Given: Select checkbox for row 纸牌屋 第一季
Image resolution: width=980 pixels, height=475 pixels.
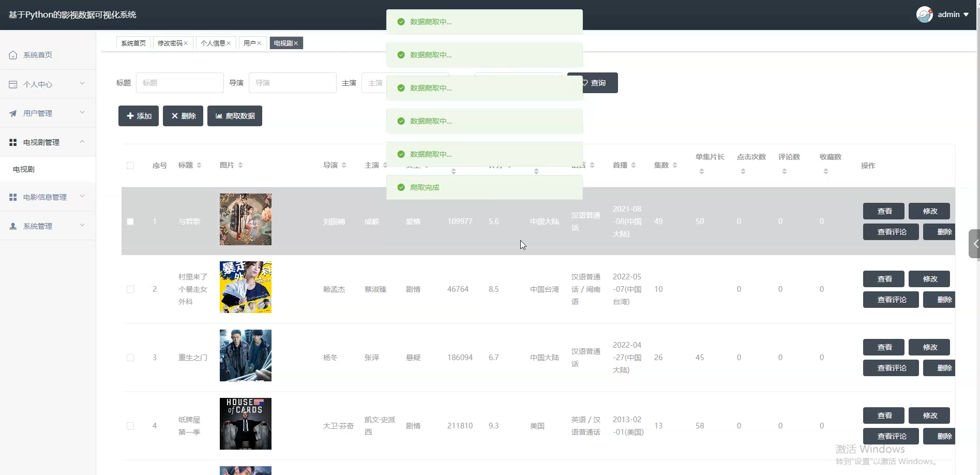Looking at the screenshot, I should coord(130,426).
